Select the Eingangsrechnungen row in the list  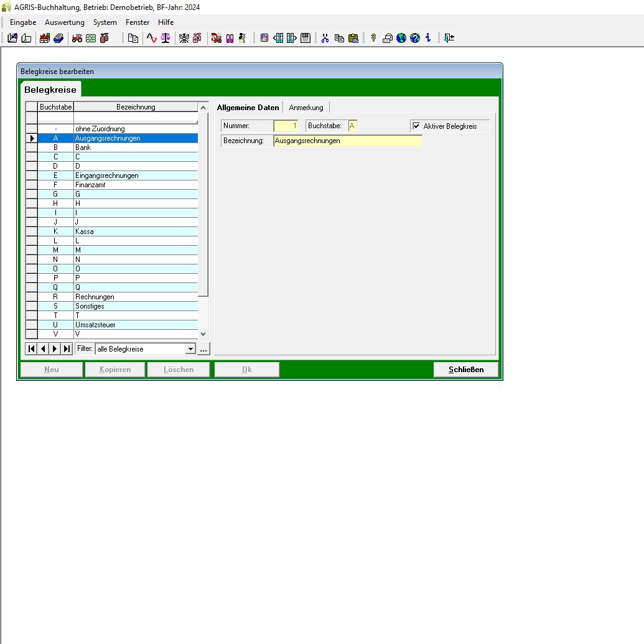point(106,175)
